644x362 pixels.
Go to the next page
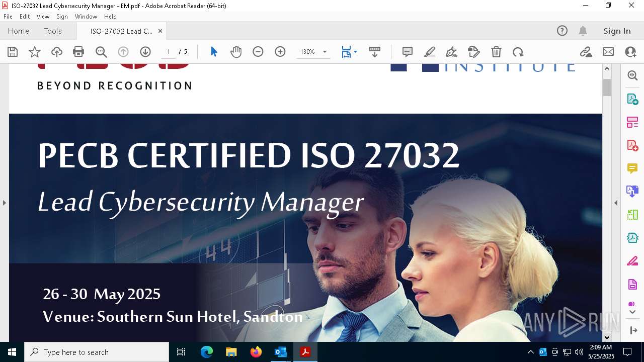pyautogui.click(x=145, y=52)
